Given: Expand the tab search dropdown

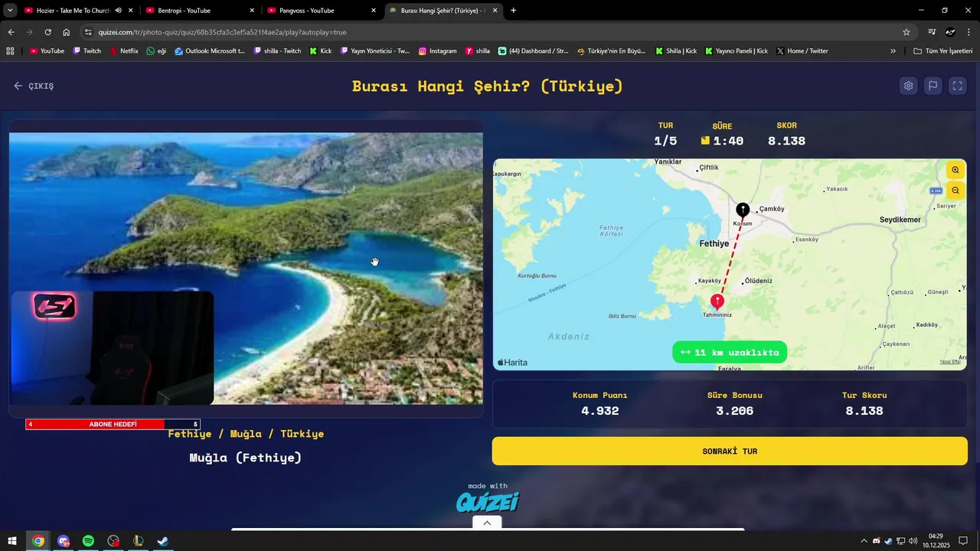Looking at the screenshot, I should 10,11.
